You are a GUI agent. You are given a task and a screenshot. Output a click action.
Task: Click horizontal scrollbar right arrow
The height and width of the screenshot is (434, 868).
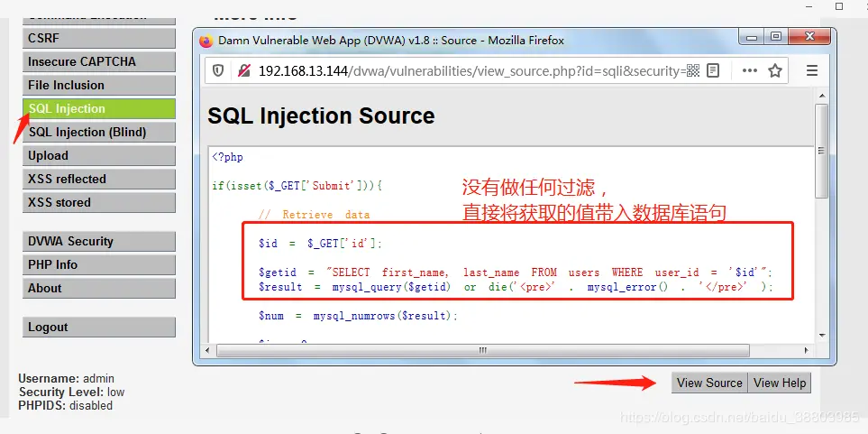(x=806, y=350)
